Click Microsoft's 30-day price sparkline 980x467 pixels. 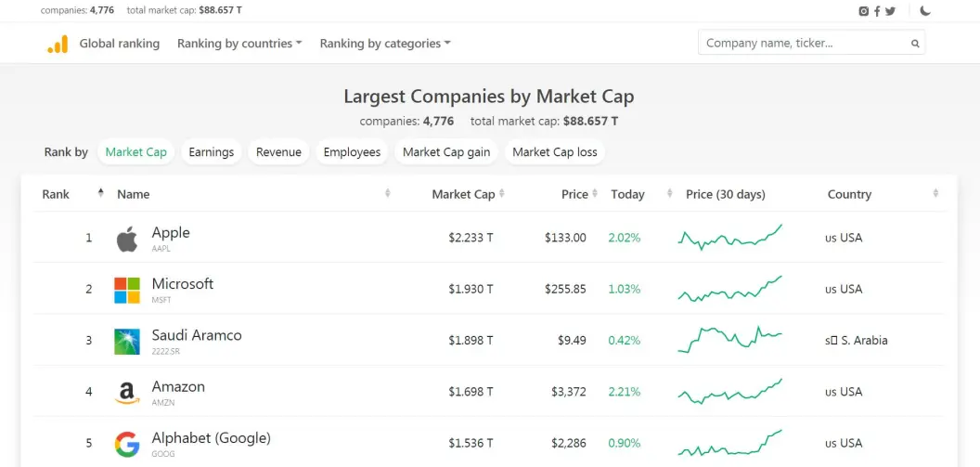coord(730,289)
